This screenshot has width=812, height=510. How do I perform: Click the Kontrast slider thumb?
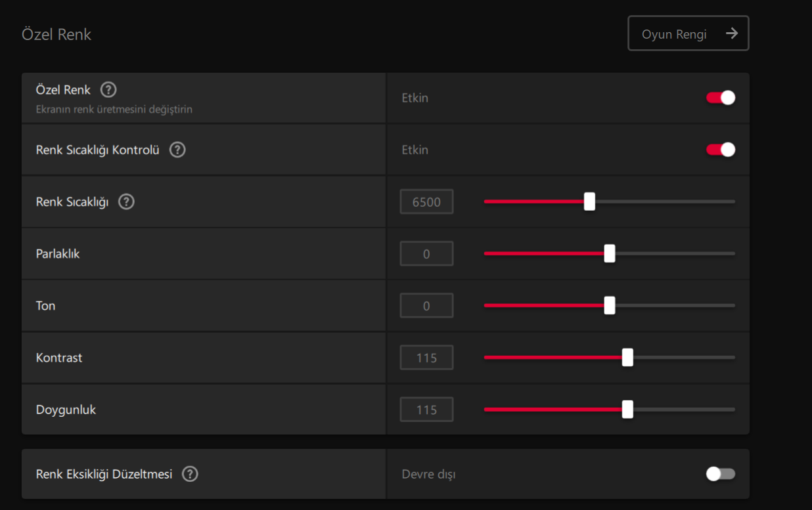627,358
